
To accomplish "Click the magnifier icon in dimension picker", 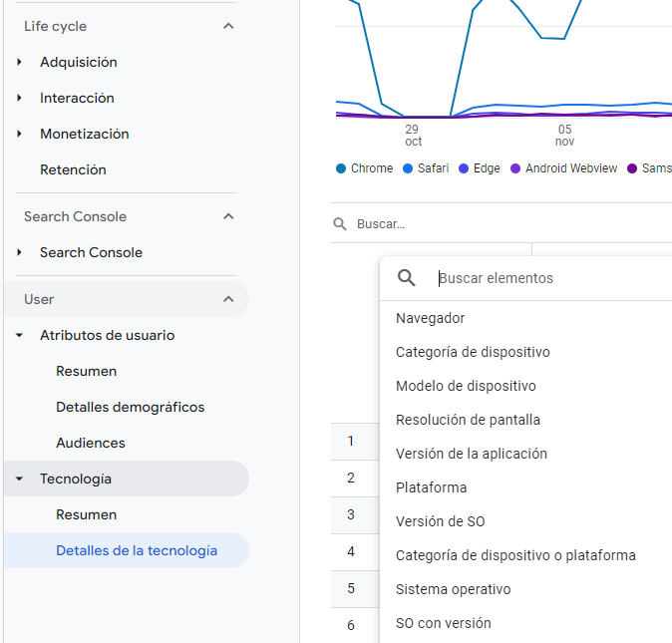I will [x=407, y=278].
